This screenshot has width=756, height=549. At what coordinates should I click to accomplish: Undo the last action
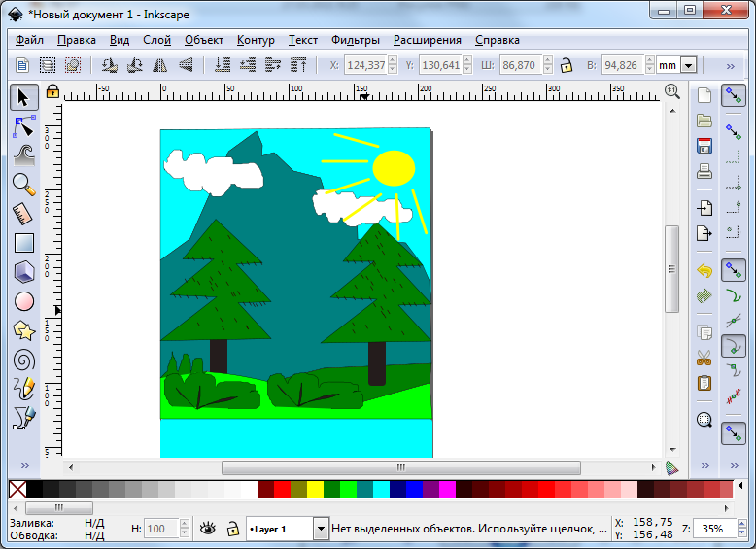pos(704,270)
